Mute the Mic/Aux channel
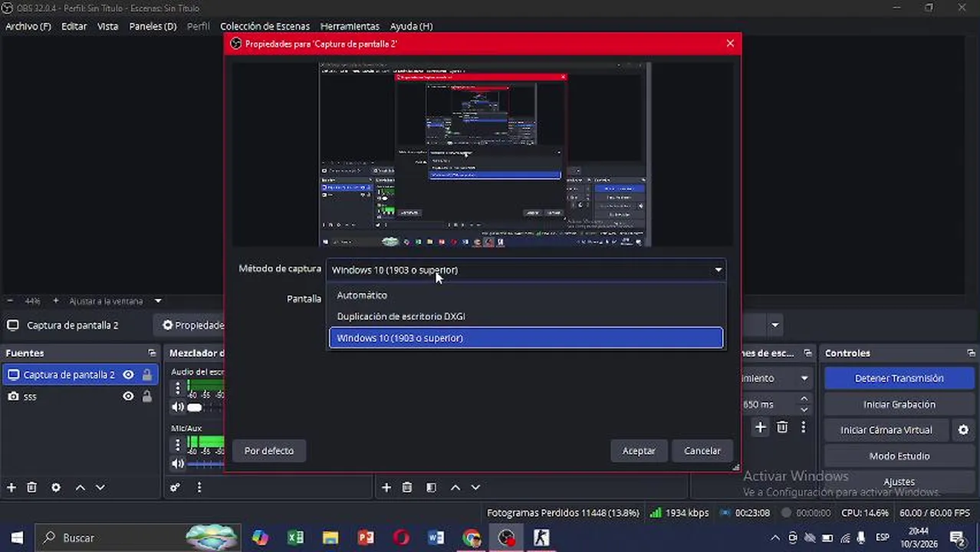The image size is (980, 552). [x=178, y=463]
